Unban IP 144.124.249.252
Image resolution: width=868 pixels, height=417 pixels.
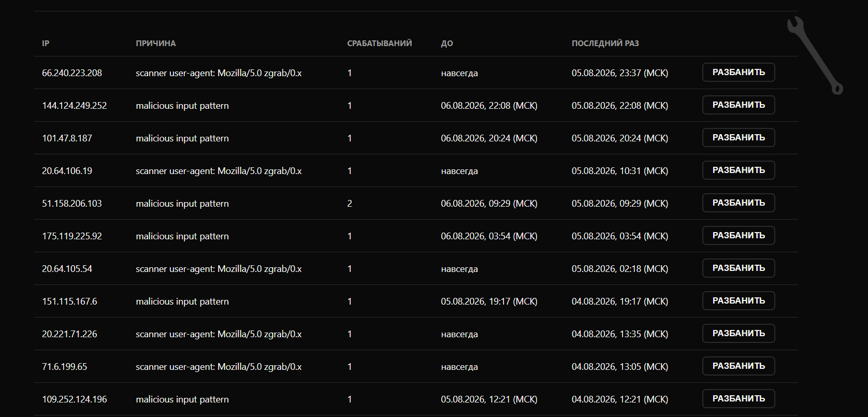739,105
